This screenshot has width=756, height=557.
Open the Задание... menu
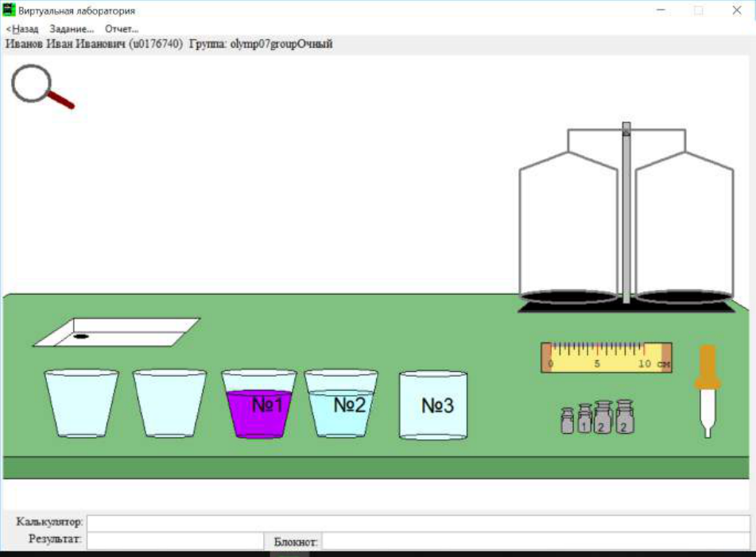tap(72, 29)
